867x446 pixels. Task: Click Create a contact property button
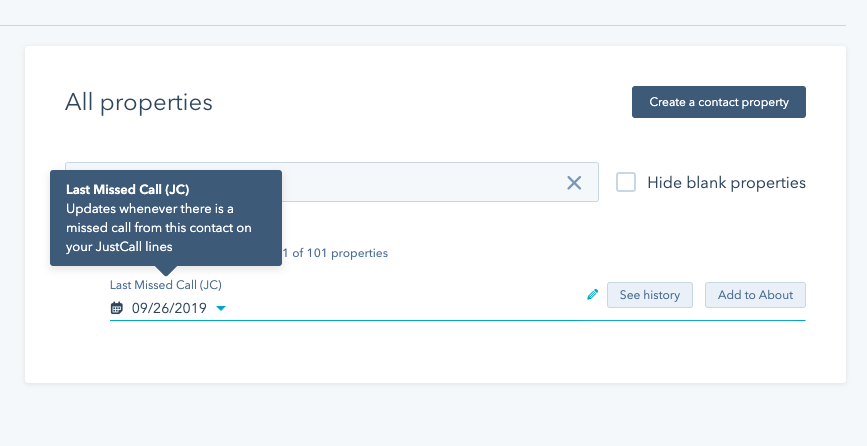719,102
